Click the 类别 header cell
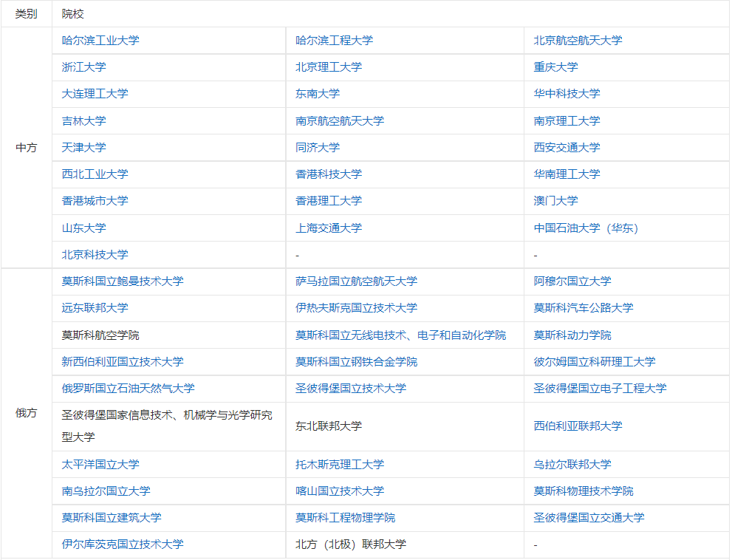Screen dimensions: 732x560 (26, 14)
